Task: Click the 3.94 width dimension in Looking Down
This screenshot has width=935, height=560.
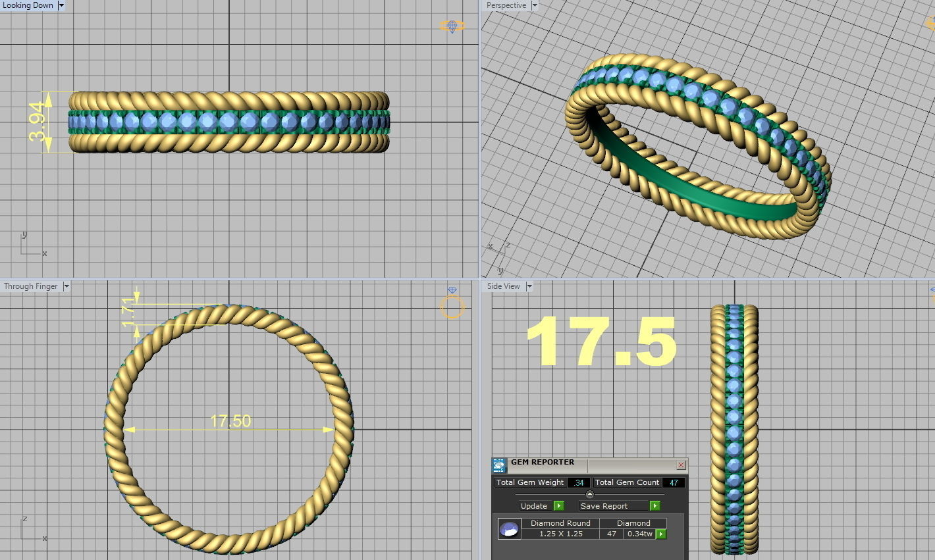Action: click(38, 122)
